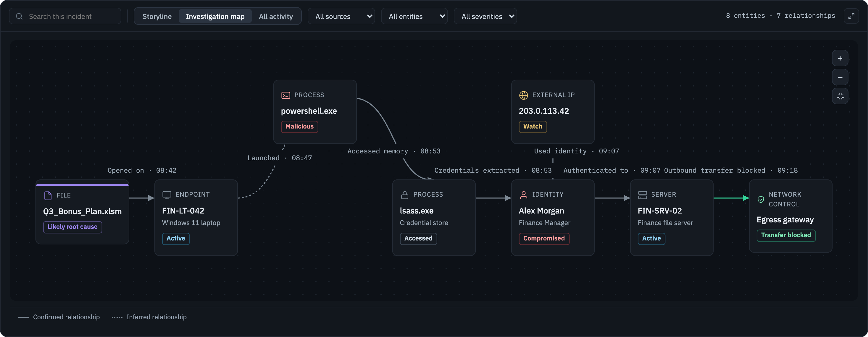The width and height of the screenshot is (868, 337).
Task: Click the Watch badge on 203.0.113.42
Action: 533,126
